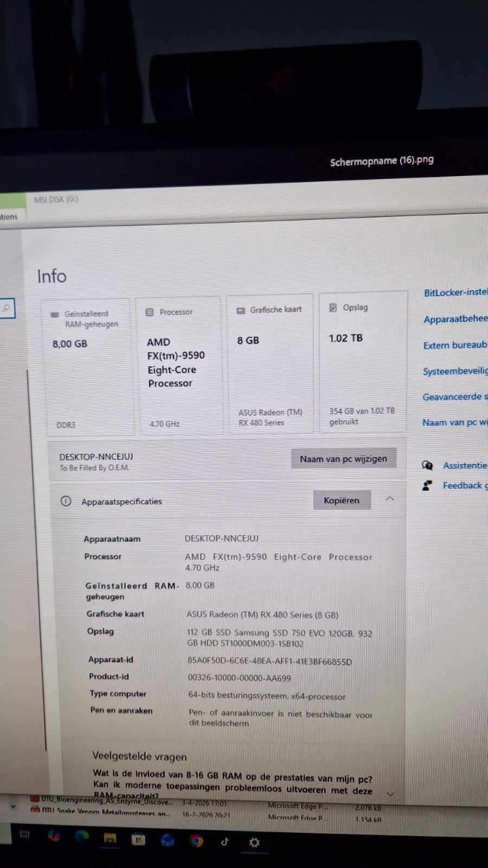Click ASUS Radeon RX 480 Series spec value
The height and width of the screenshot is (868, 488).
(262, 615)
